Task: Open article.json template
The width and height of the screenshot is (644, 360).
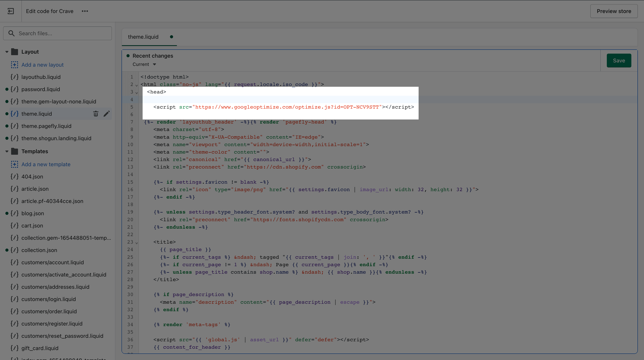Action: 35,189
